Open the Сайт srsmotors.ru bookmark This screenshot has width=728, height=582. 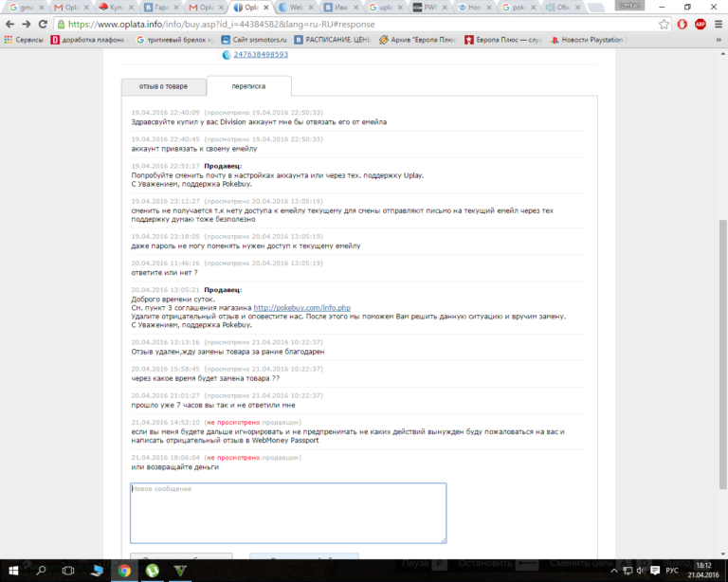point(254,40)
